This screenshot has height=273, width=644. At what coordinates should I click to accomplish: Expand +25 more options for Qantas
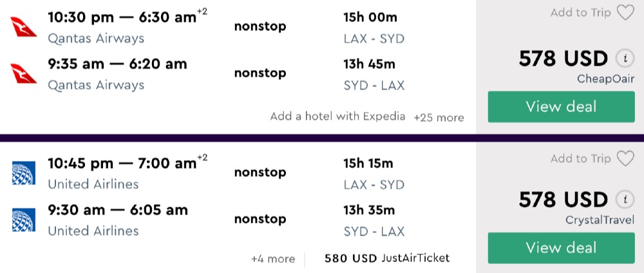[x=439, y=118]
